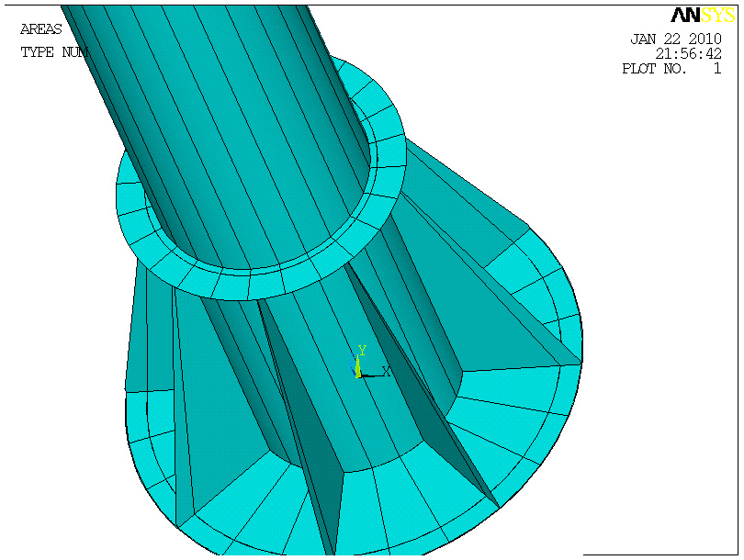Click the 21:56:42 time stamp
The image size is (744, 560).
pos(689,53)
